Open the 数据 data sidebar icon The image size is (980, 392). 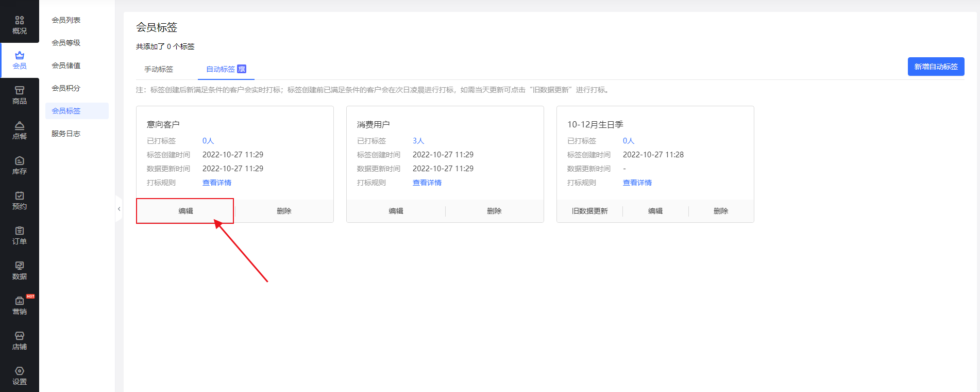pyautogui.click(x=20, y=271)
